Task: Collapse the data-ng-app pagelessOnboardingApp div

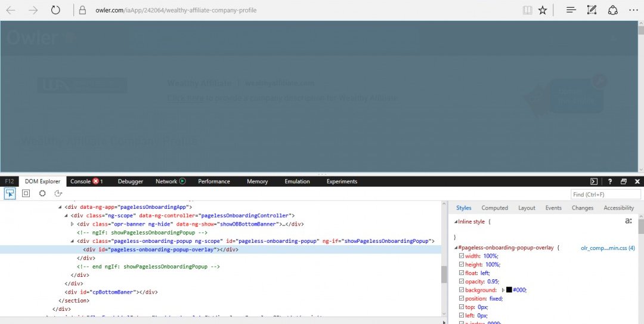Action: 60,207
